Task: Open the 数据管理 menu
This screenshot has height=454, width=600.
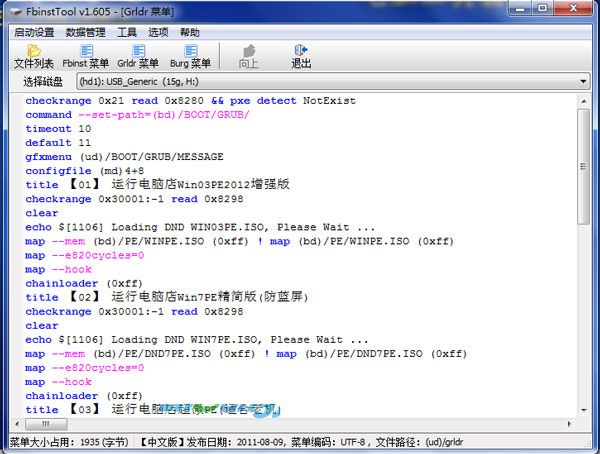Action: coord(86,32)
